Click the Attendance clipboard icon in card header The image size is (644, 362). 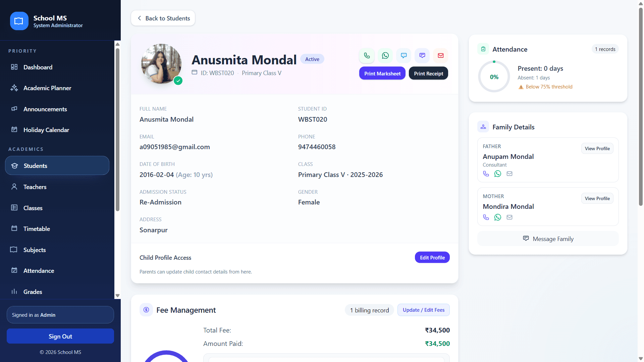coord(483,49)
